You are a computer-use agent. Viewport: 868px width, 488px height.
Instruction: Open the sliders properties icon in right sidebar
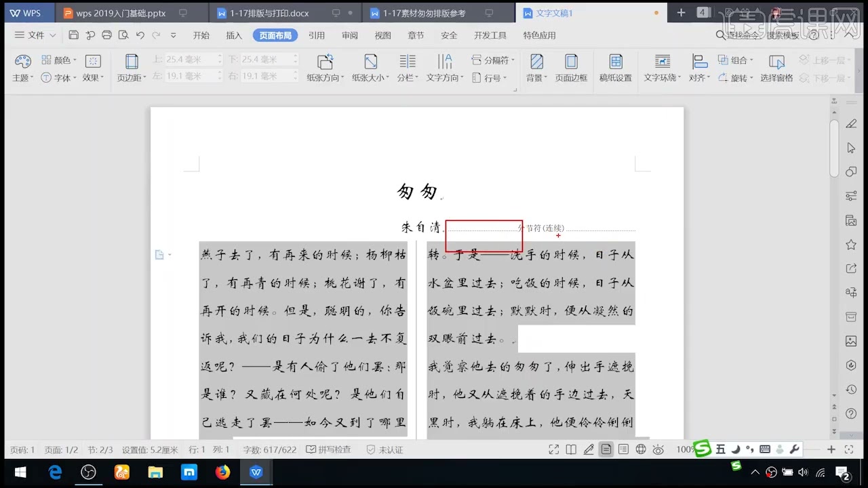pos(851,196)
